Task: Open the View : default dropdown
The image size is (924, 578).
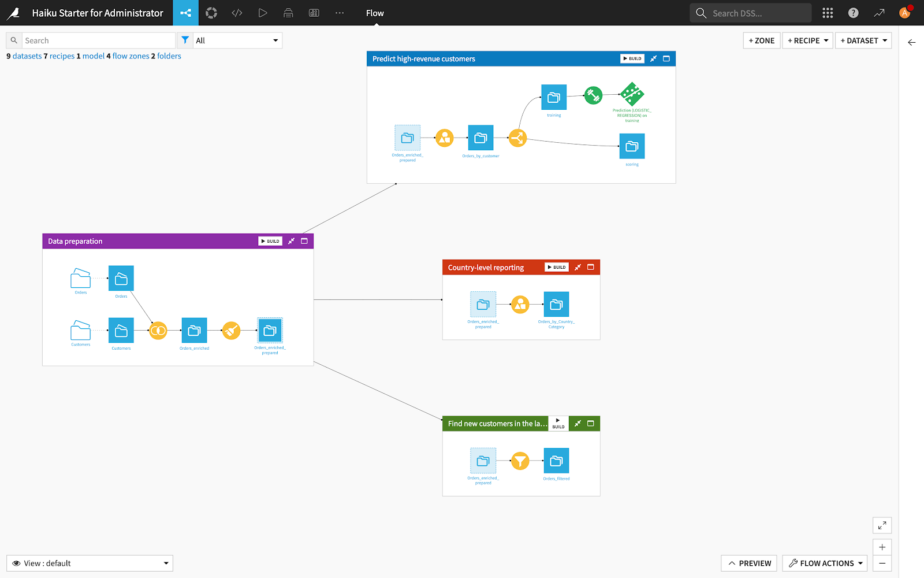Action: (90, 563)
